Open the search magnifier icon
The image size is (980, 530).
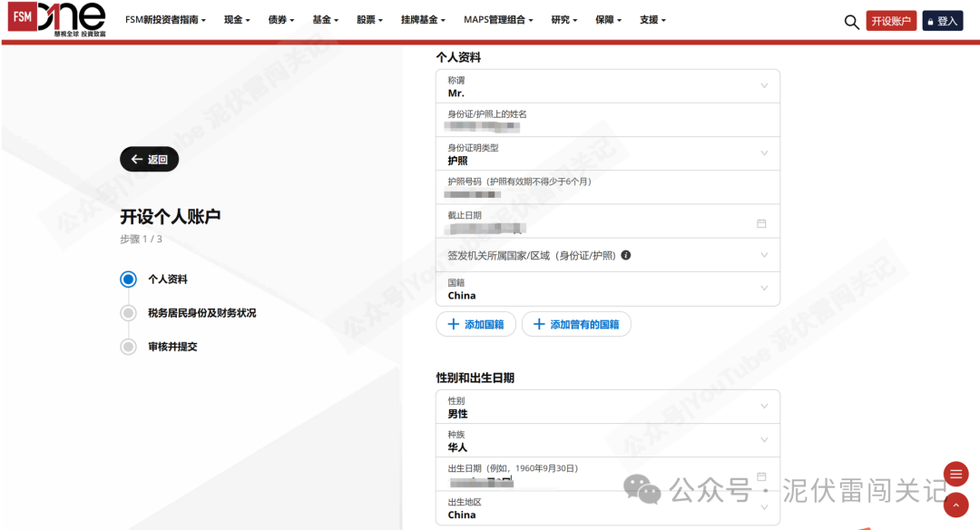coord(851,22)
